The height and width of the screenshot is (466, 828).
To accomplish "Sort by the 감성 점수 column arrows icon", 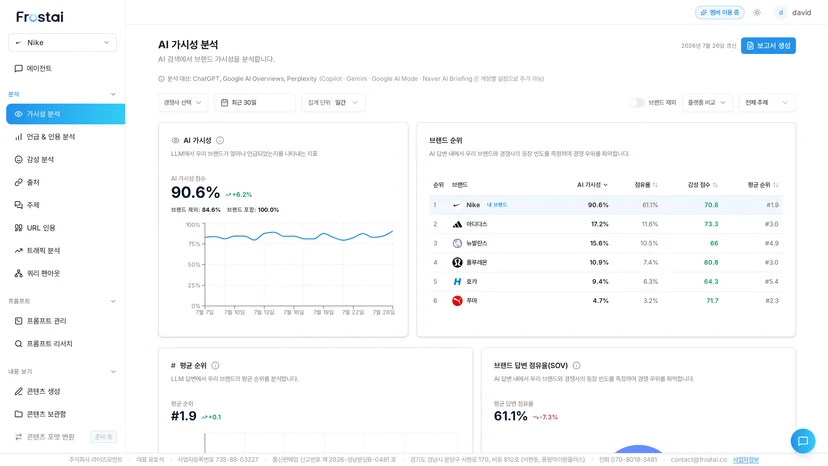I will tap(715, 185).
